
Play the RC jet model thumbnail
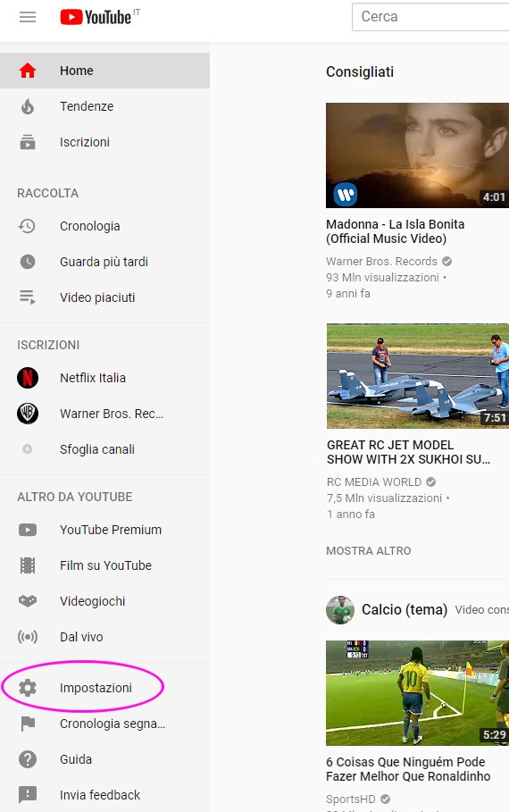pos(417,376)
